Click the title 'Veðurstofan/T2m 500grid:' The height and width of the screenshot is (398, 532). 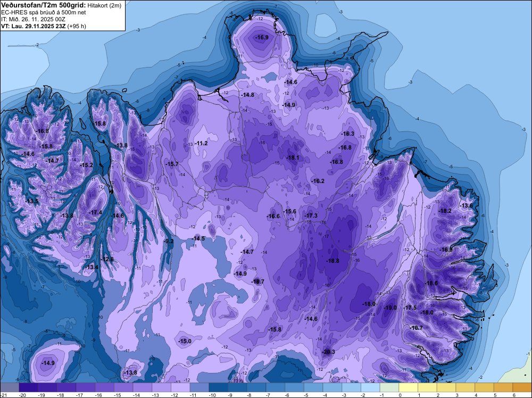pos(44,5)
